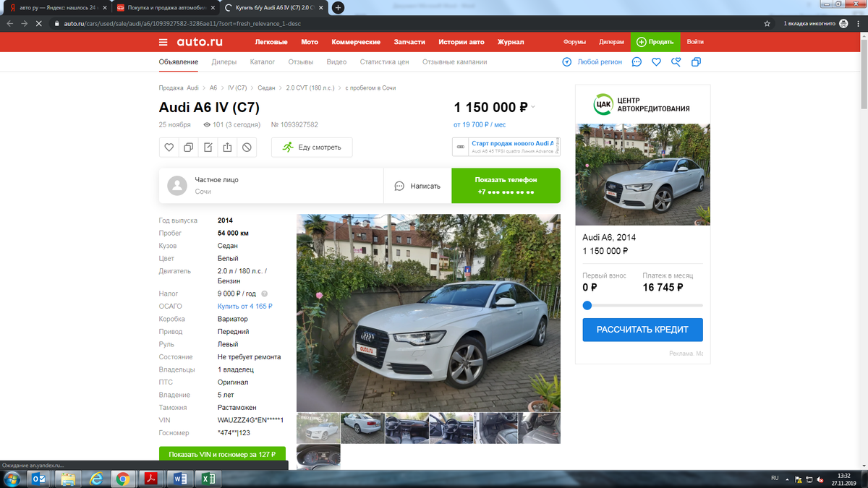Open File Explorer from the taskbar

68,479
